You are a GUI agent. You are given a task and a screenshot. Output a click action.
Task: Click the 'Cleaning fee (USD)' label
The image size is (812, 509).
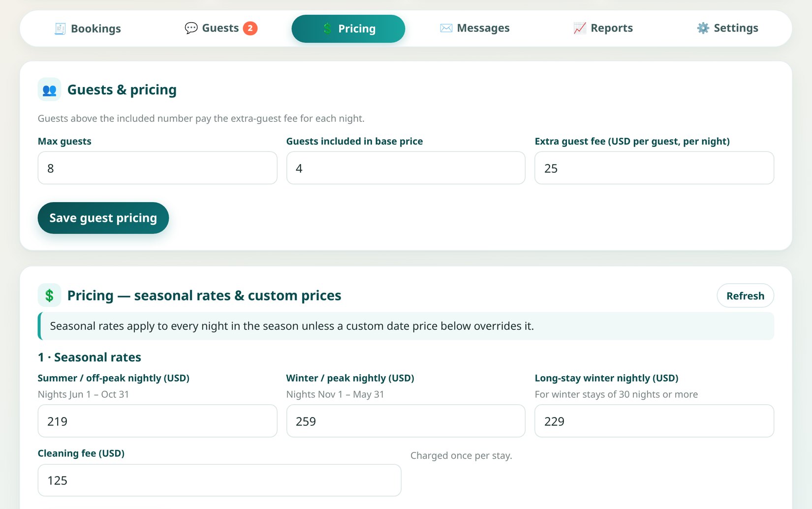click(x=81, y=453)
